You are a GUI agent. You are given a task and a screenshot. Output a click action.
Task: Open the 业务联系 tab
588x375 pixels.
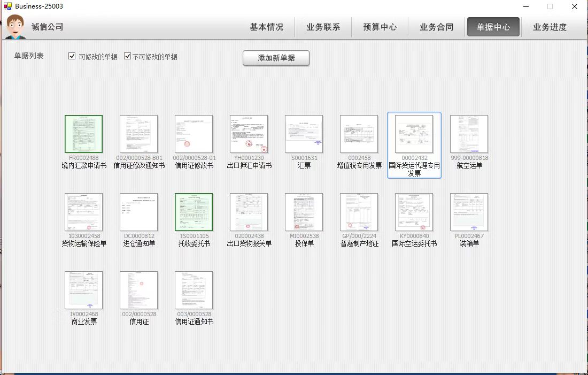coord(323,27)
